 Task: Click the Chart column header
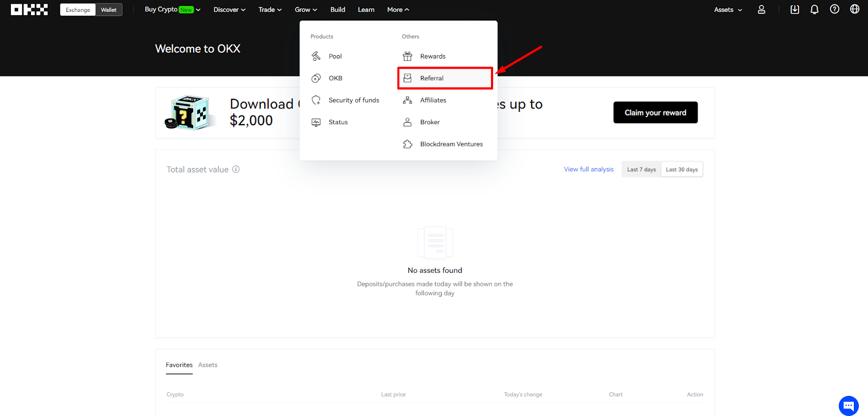click(616, 394)
